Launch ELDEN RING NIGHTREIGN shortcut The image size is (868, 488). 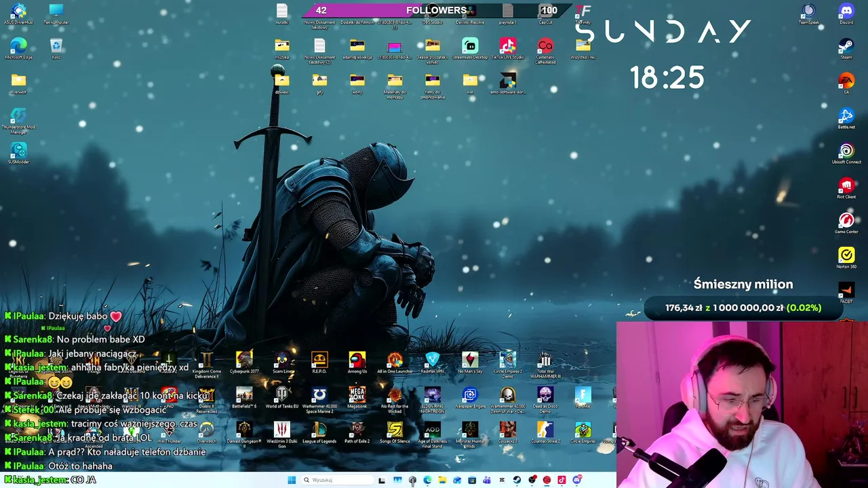pyautogui.click(x=433, y=400)
